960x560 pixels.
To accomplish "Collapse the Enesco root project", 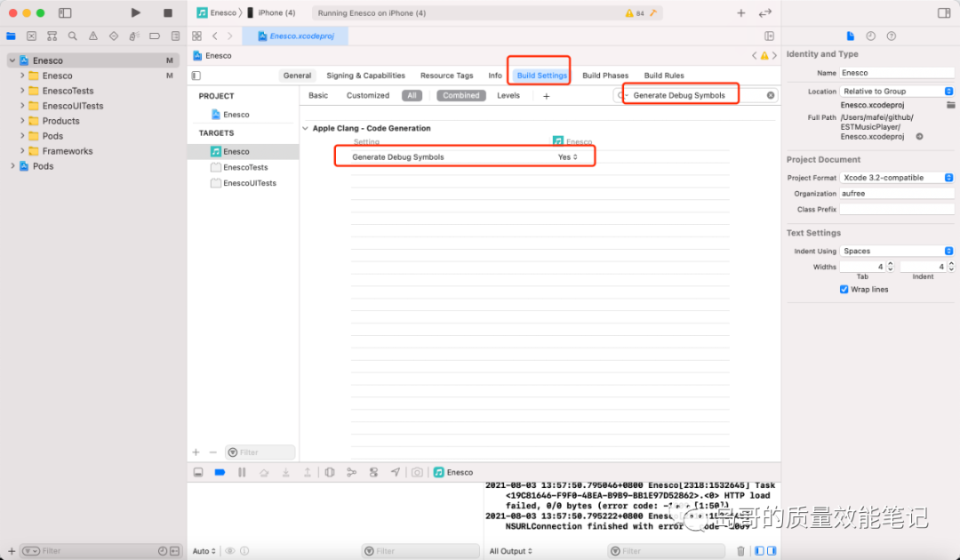I will pyautogui.click(x=12, y=60).
